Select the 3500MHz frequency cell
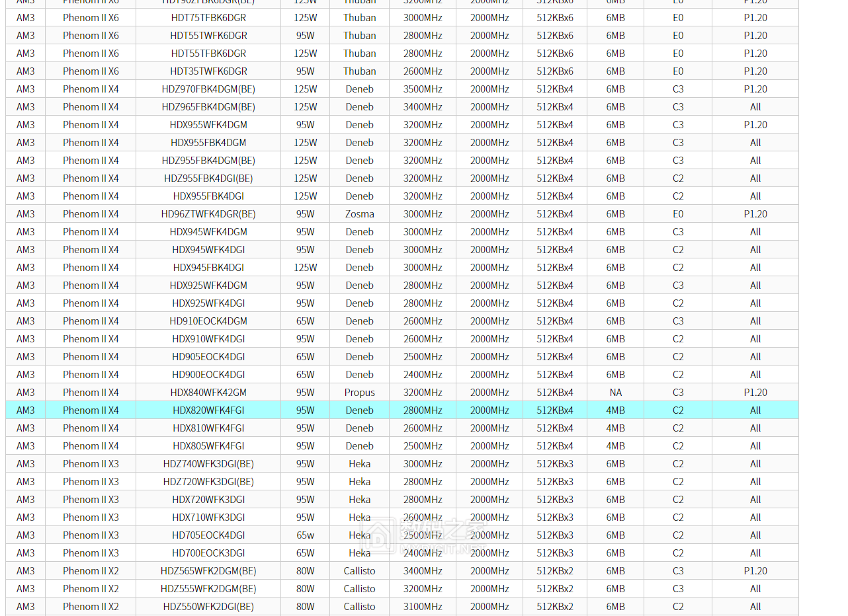 [x=423, y=89]
